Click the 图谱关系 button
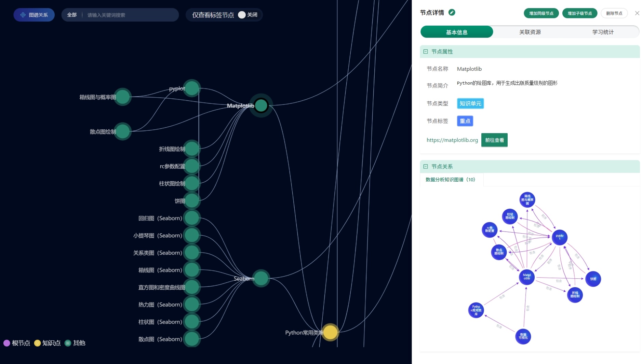The height and width of the screenshot is (364, 642). (x=34, y=15)
